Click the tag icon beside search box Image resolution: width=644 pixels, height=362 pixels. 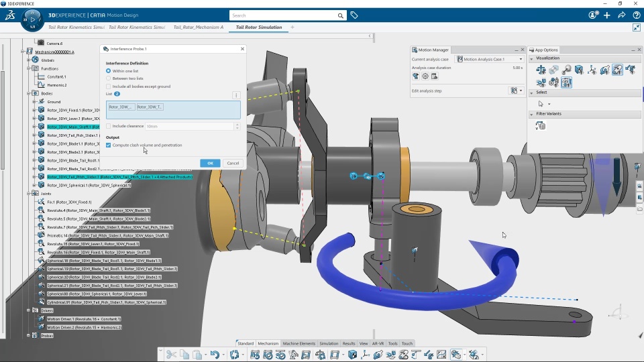[x=354, y=15]
